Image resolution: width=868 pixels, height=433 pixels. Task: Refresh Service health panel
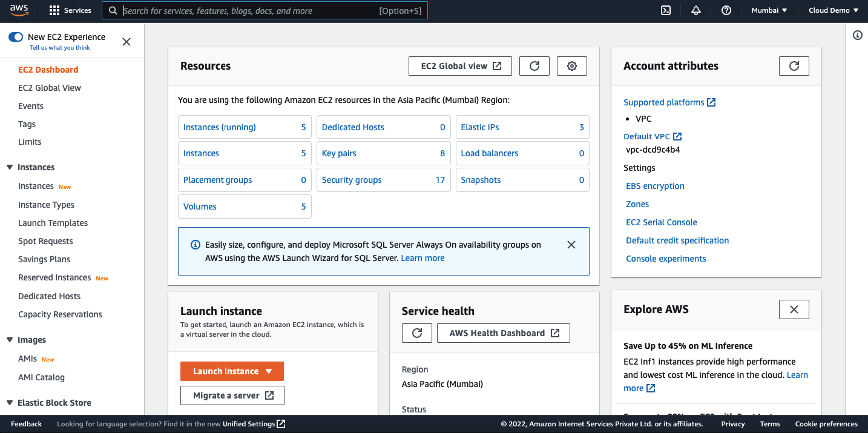point(417,333)
